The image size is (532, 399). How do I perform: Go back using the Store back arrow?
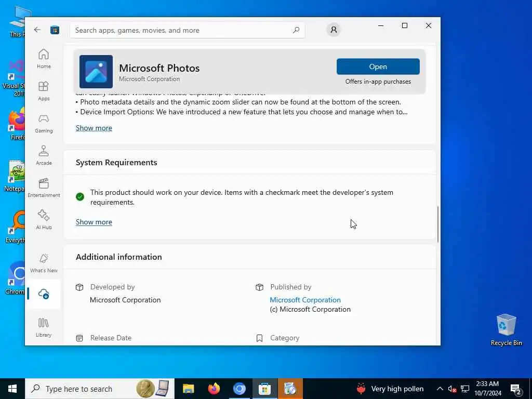point(37,30)
